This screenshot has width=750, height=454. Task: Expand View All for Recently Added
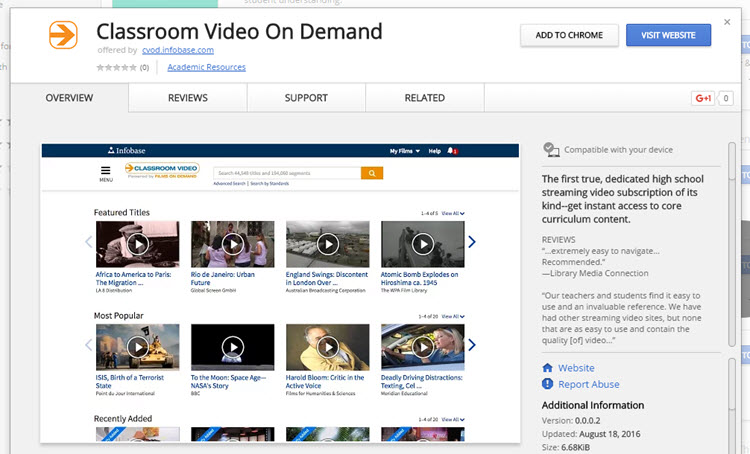[453, 420]
